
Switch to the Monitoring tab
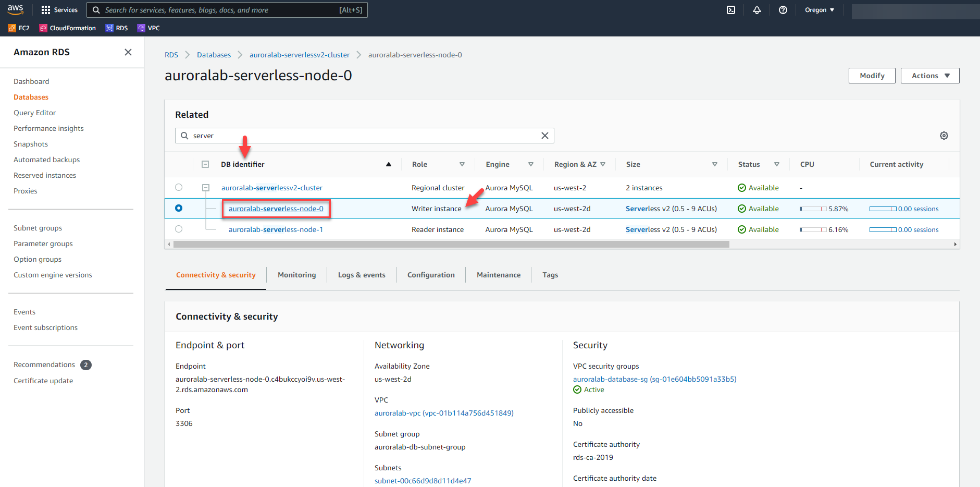(x=296, y=275)
